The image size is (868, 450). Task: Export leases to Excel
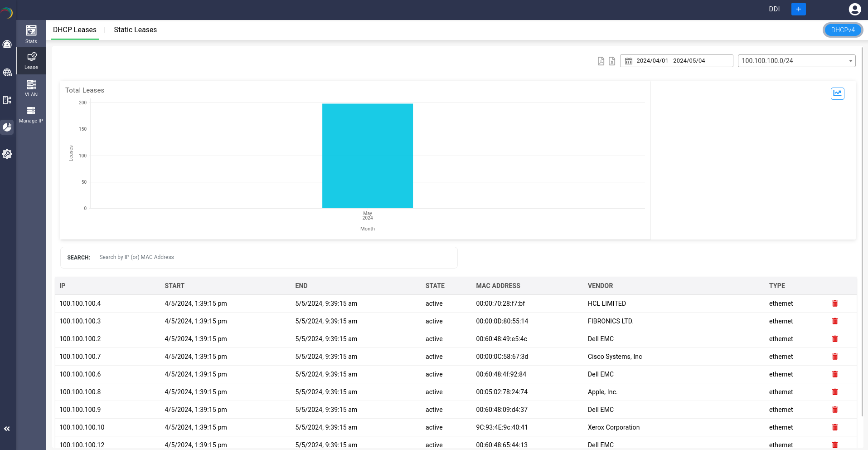612,61
